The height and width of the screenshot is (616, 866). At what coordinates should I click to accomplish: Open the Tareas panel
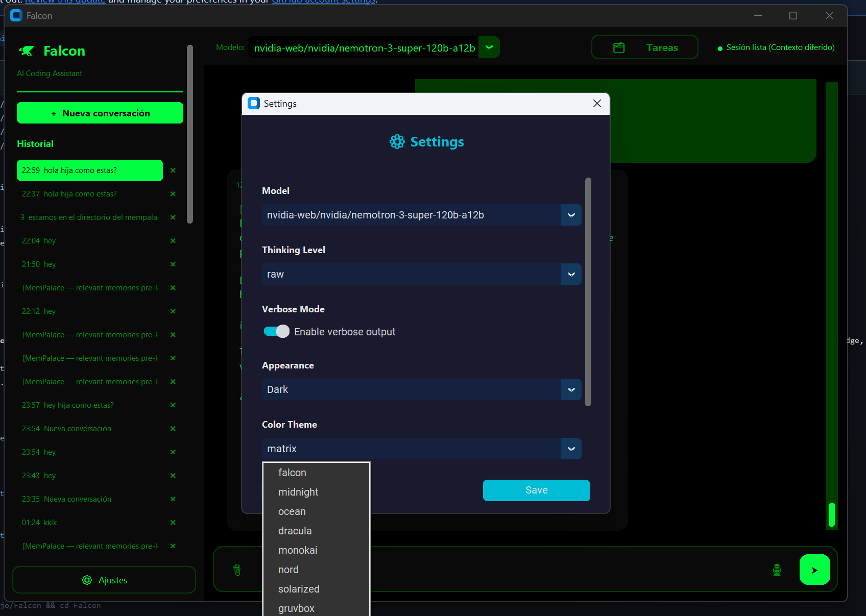click(645, 47)
